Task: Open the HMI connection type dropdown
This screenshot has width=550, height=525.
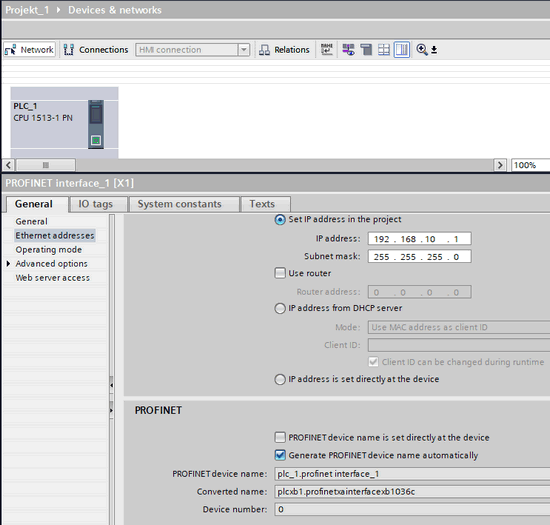Action: click(x=244, y=50)
